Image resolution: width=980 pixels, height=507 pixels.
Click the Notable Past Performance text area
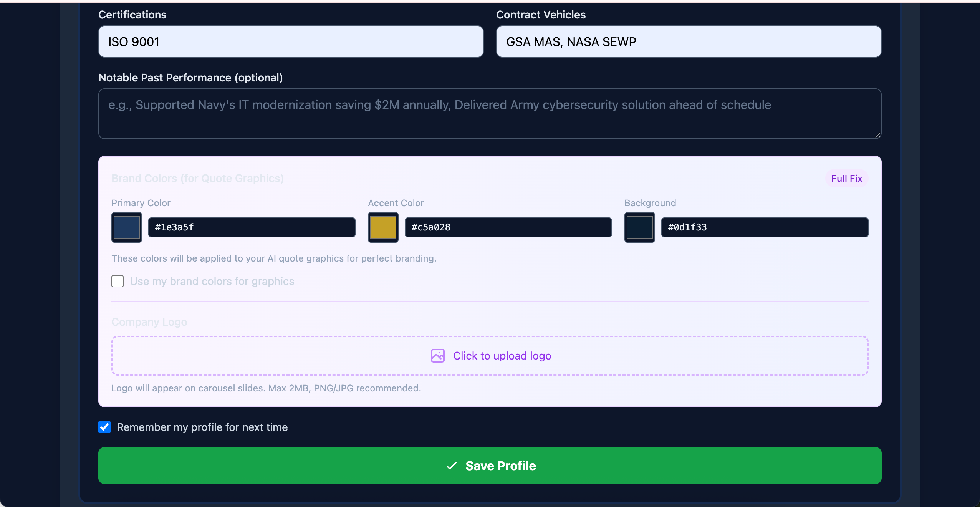490,114
